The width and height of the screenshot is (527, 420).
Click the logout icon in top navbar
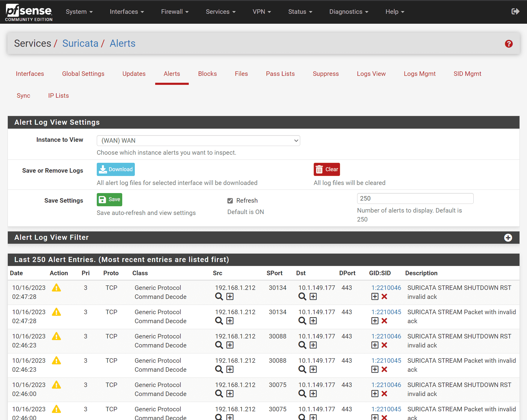tap(515, 11)
